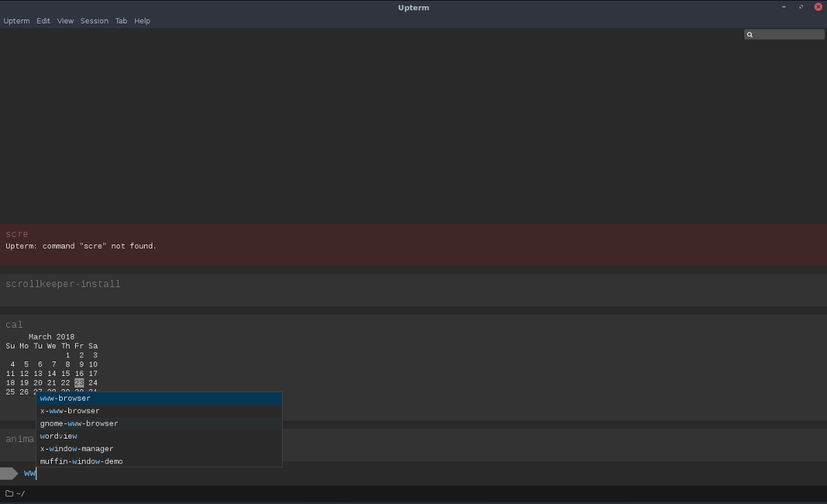Open the Session menu

coord(94,21)
